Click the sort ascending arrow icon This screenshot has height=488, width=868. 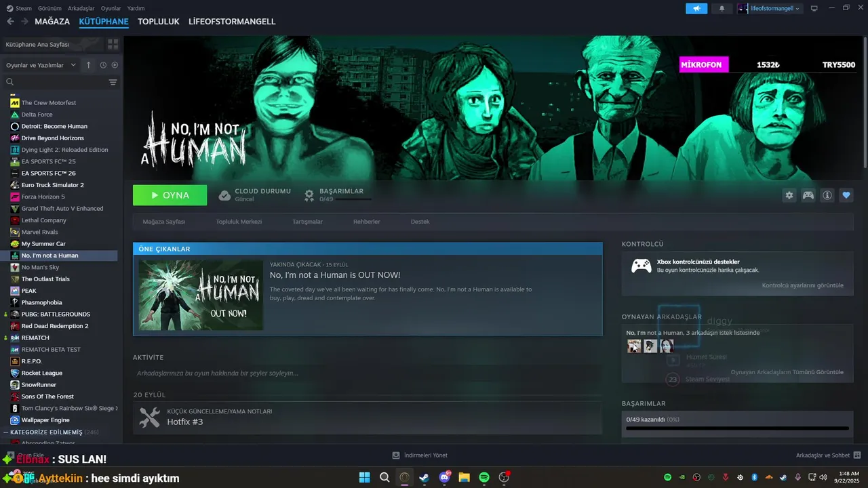click(x=88, y=65)
